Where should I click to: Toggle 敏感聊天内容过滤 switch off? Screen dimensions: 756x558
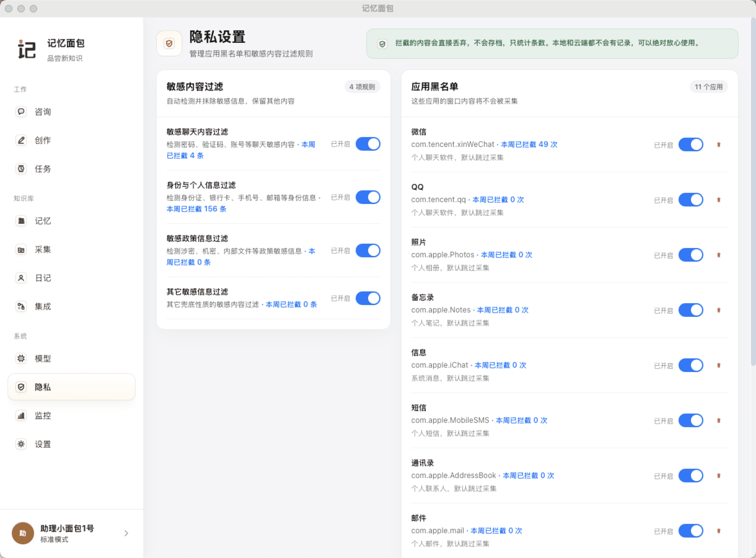tap(368, 144)
